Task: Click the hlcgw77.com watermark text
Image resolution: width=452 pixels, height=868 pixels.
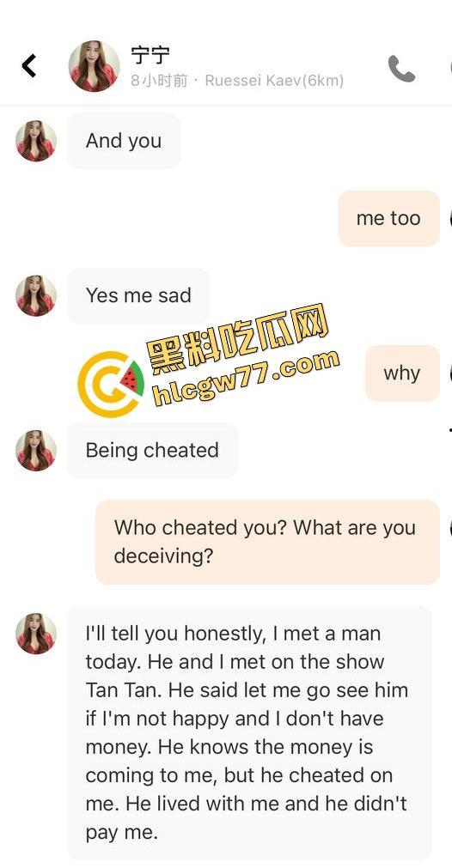Action: point(246,376)
